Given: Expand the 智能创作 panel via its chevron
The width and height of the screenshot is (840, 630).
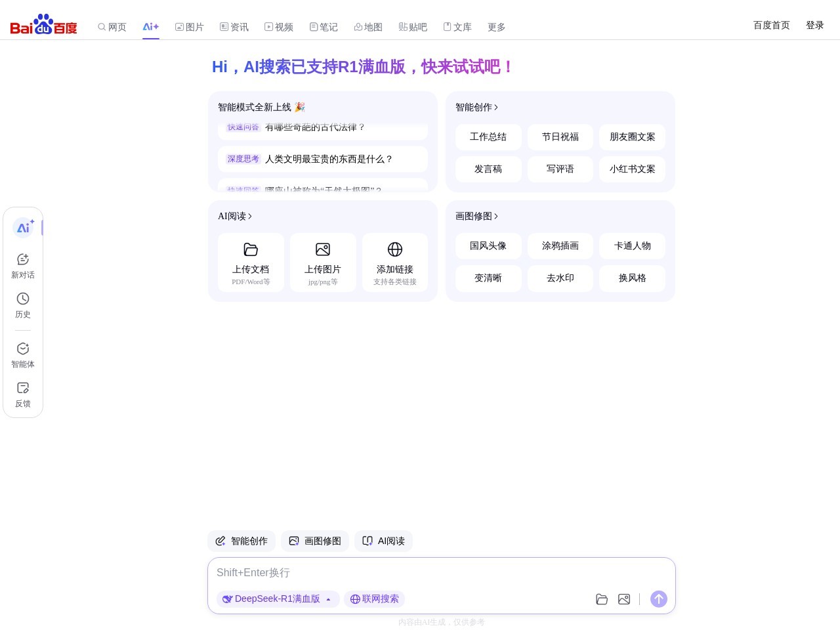Looking at the screenshot, I should tap(496, 107).
